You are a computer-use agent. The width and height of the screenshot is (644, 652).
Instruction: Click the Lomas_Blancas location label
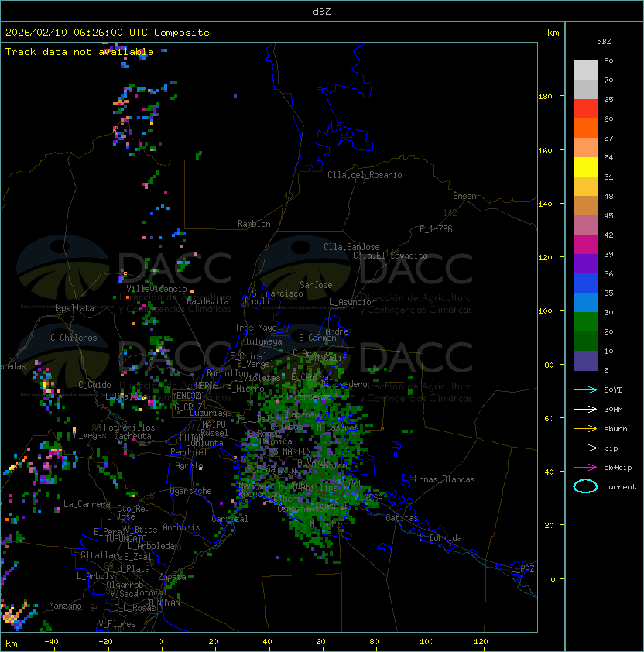444,479
